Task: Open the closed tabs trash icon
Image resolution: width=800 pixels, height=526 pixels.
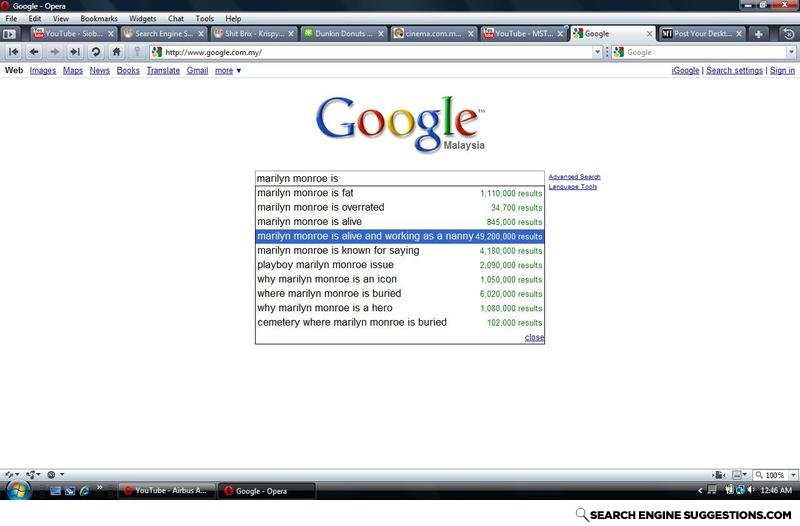Action: click(788, 34)
